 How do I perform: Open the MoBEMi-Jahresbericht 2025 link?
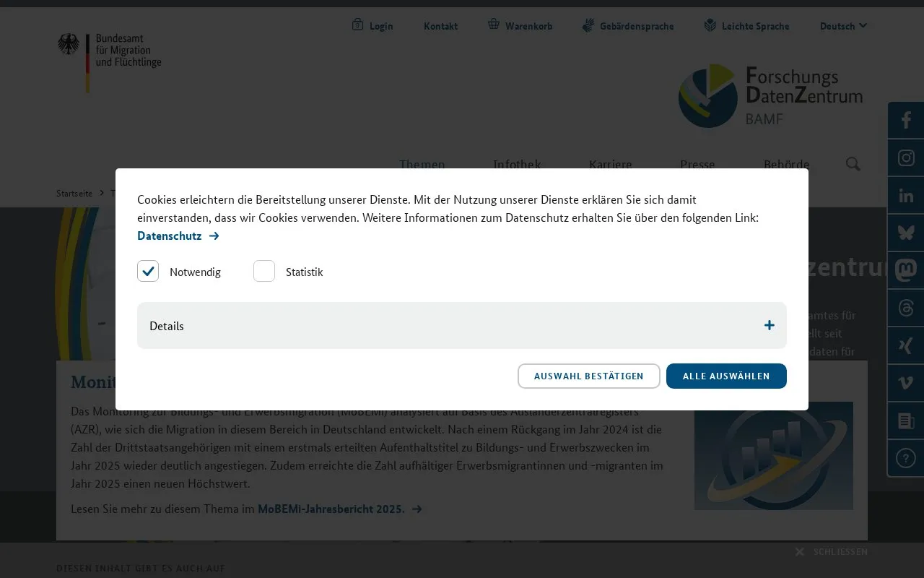coord(340,509)
